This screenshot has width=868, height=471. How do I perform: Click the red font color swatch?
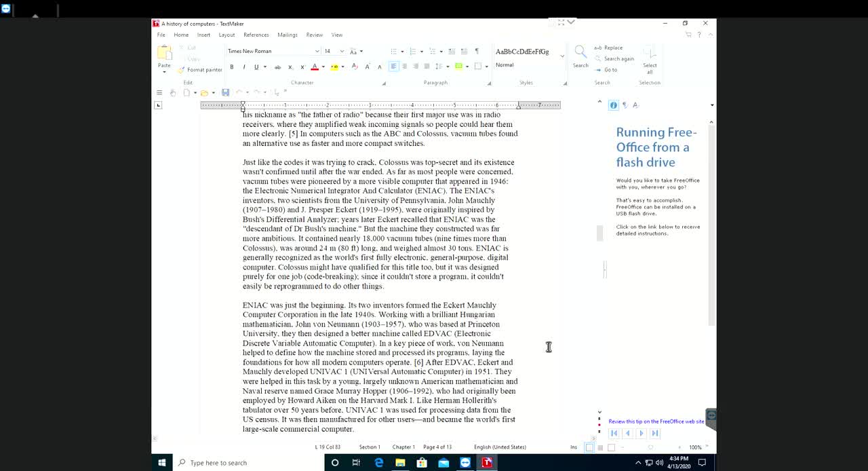315,67
